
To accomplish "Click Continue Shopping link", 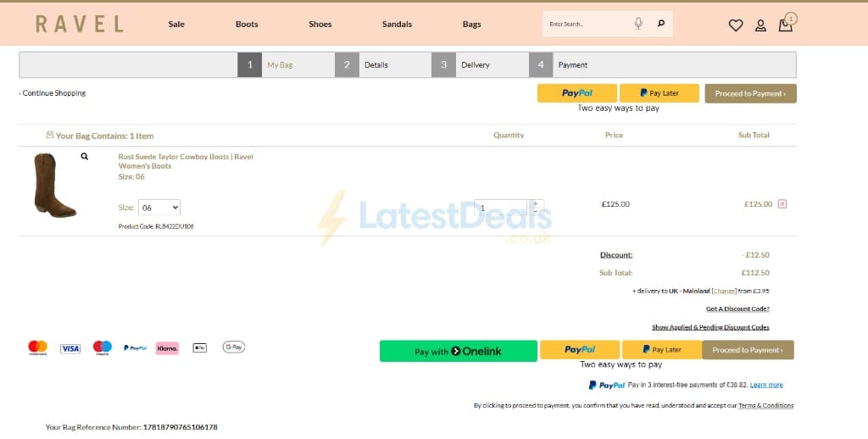I will tap(53, 93).
